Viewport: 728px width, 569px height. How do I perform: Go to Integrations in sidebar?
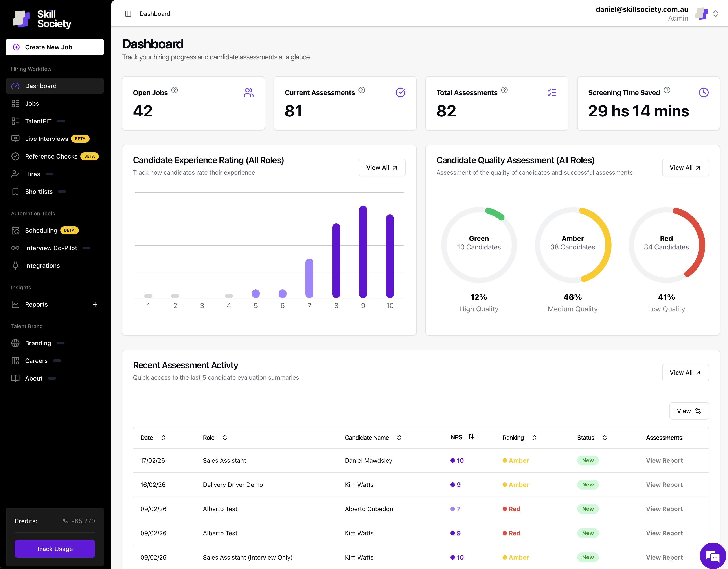42,266
